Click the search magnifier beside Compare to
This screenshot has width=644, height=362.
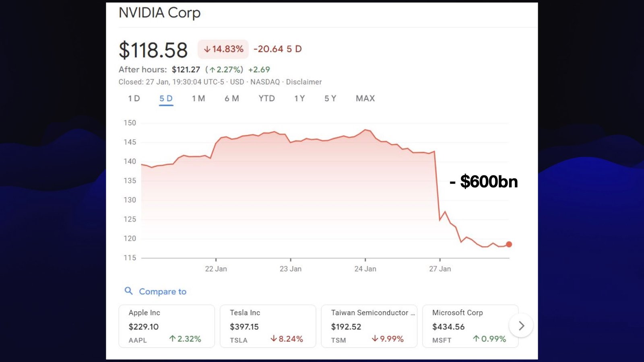pos(129,291)
